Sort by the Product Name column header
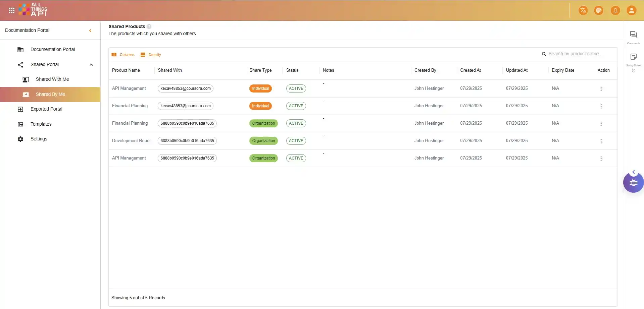 coord(126,70)
